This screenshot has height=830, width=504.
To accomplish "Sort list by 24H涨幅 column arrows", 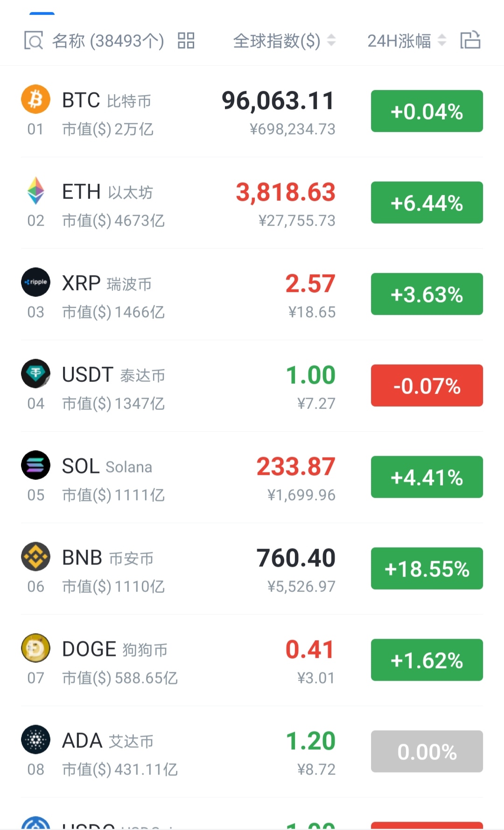I will pyautogui.click(x=442, y=41).
